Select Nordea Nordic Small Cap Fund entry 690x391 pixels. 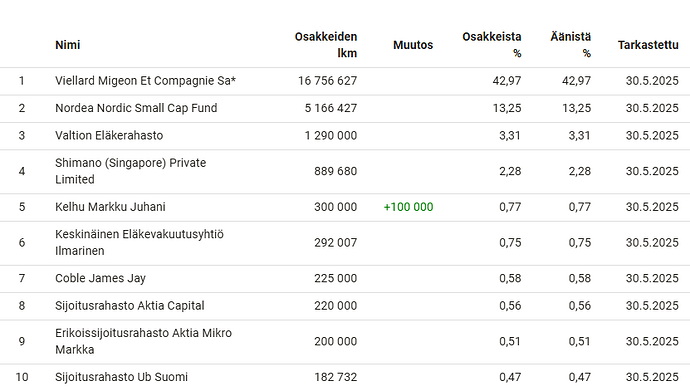[x=136, y=108]
